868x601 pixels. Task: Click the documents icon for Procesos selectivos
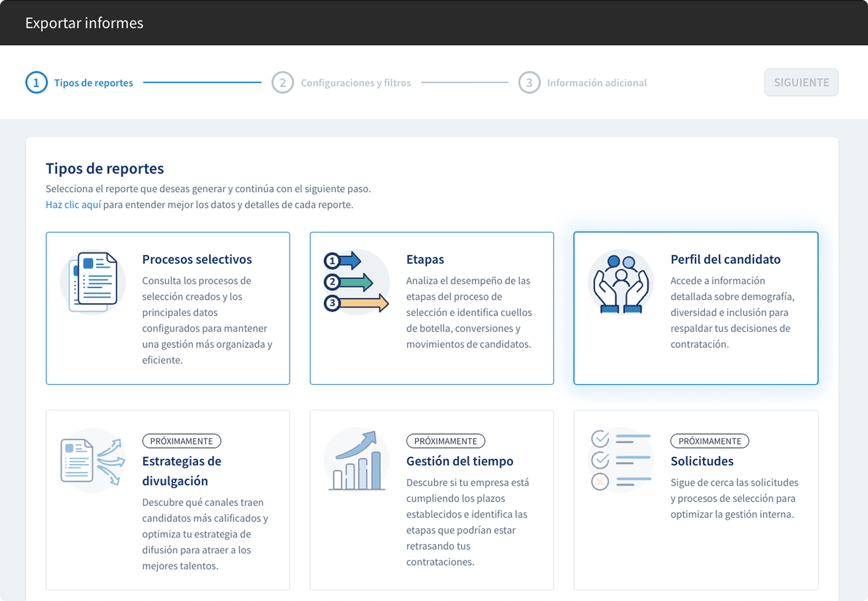(x=93, y=282)
